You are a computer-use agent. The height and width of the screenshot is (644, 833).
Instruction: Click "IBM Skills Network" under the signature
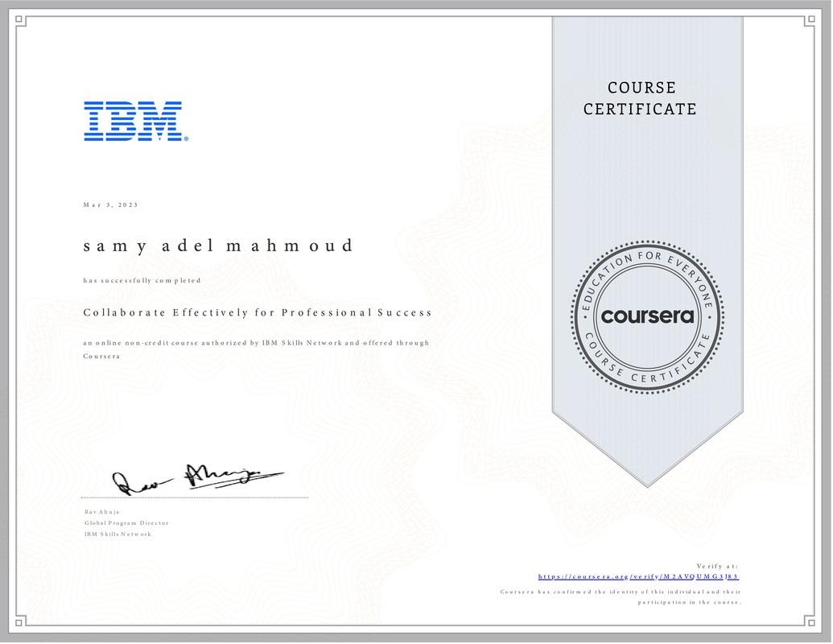click(118, 535)
